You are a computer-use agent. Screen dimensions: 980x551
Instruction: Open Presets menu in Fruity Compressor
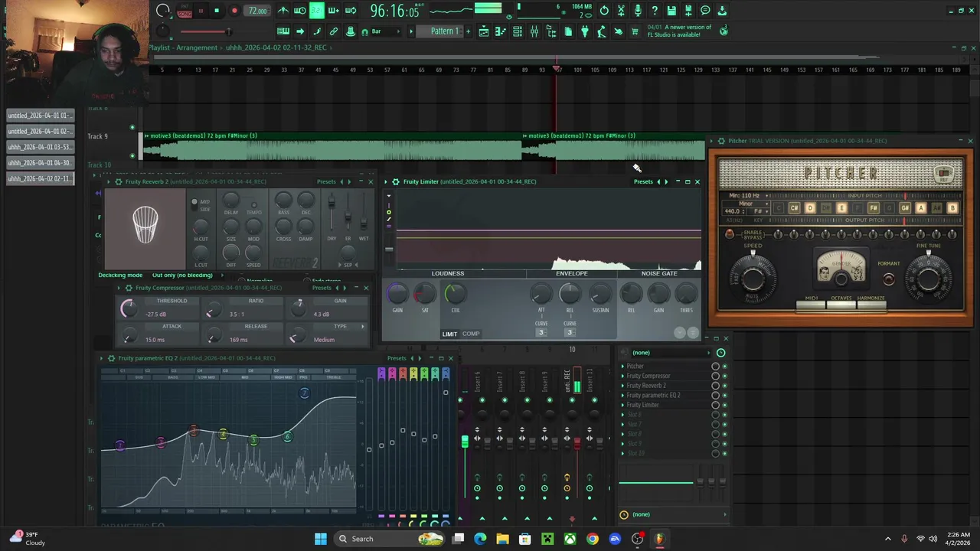click(322, 288)
